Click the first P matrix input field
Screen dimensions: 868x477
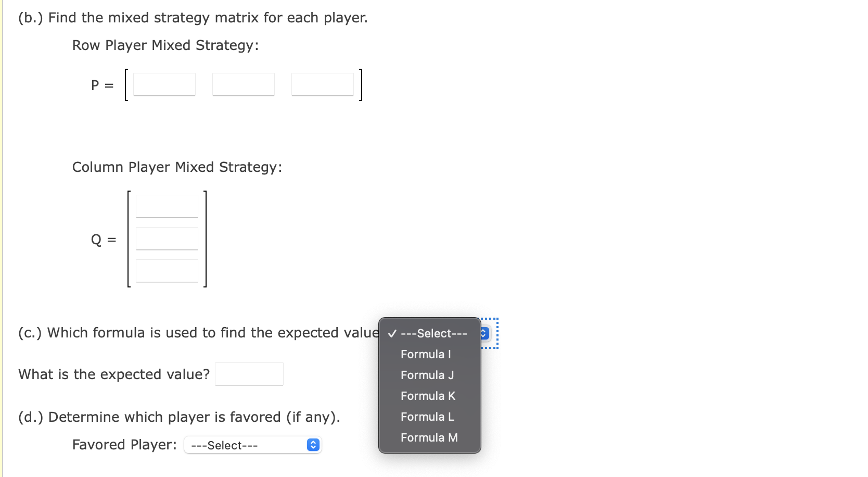[163, 84]
